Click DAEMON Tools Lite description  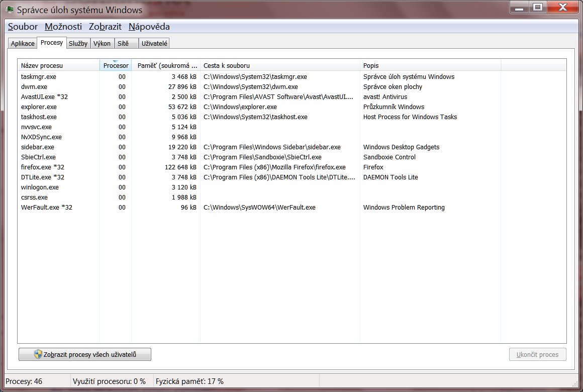point(391,177)
